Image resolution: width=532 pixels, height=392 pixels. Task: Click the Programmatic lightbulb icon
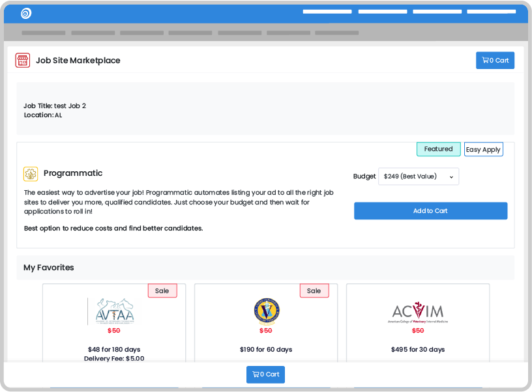tap(31, 174)
